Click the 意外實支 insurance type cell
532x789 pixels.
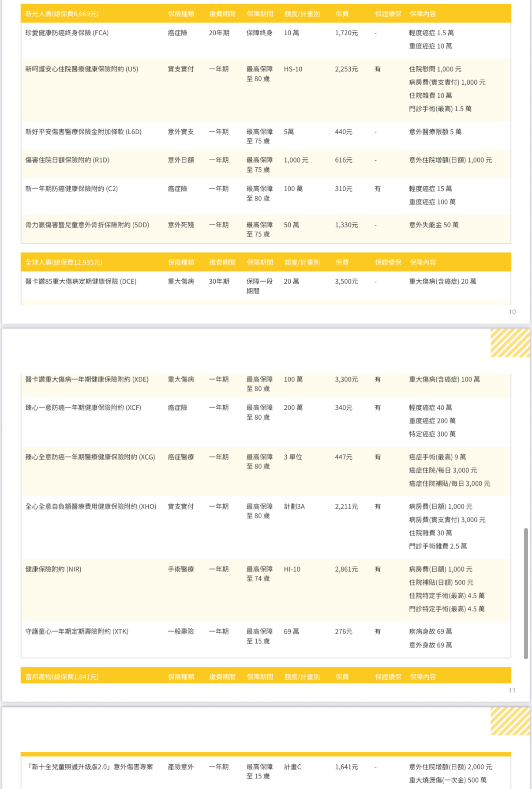click(181, 132)
